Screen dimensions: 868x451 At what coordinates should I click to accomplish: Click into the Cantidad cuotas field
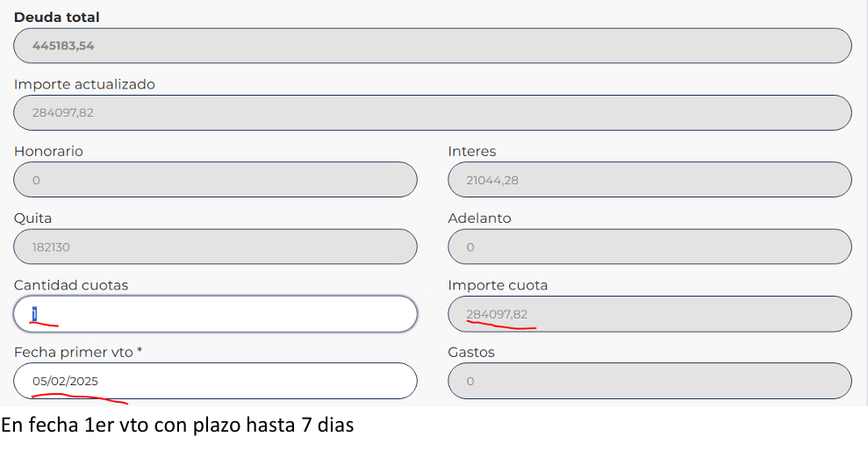215,314
